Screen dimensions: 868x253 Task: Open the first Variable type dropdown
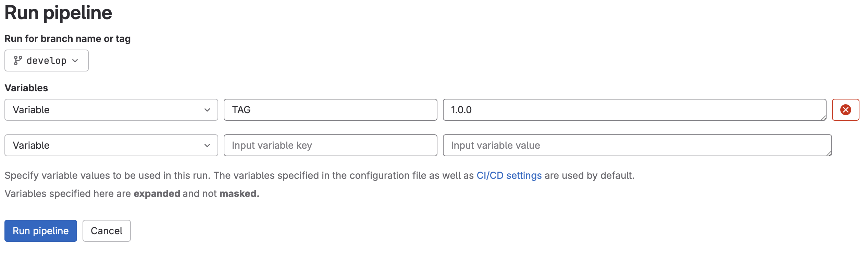111,110
